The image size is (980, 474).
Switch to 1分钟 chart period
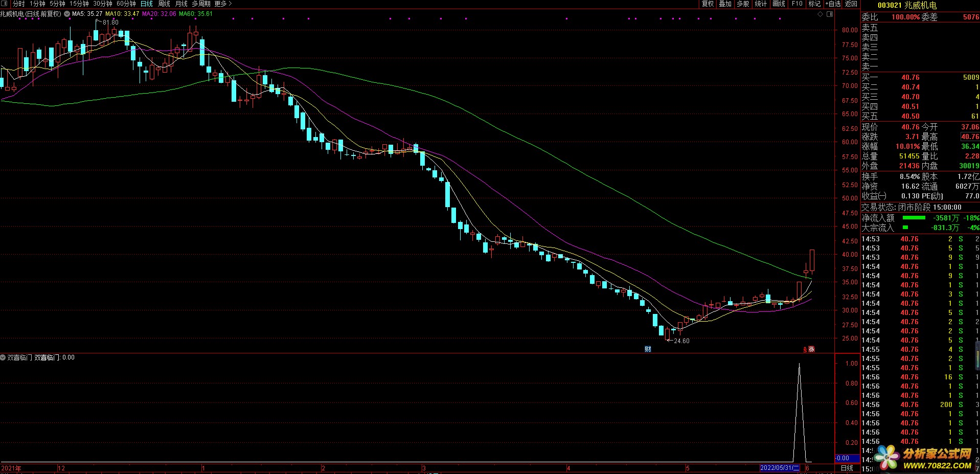point(37,4)
